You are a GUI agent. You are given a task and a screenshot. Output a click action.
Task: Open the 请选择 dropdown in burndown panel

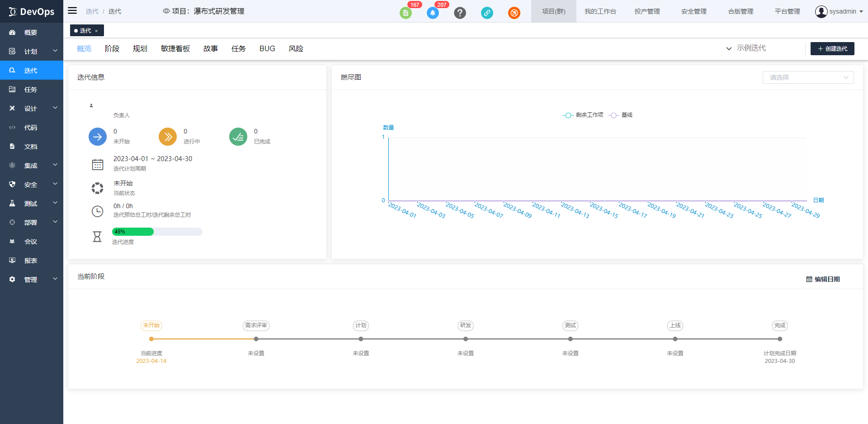click(x=808, y=77)
